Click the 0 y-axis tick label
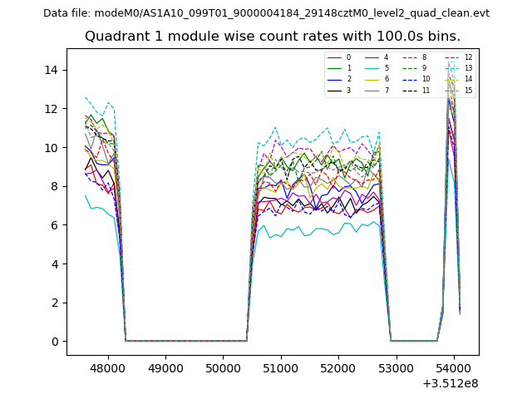Viewport: 532px width, 399px height. [x=54, y=342]
